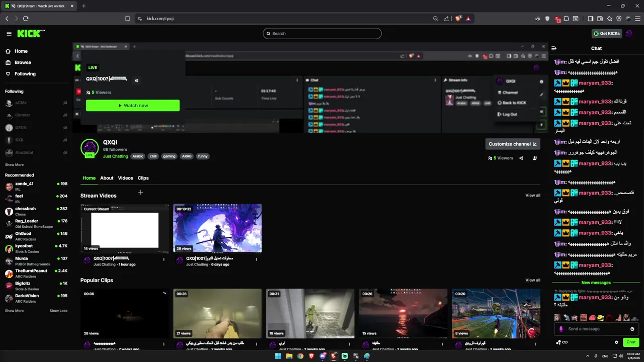Click the purple microphone icon in chat input
Viewport: 644px width, 362px height.
[x=561, y=329]
